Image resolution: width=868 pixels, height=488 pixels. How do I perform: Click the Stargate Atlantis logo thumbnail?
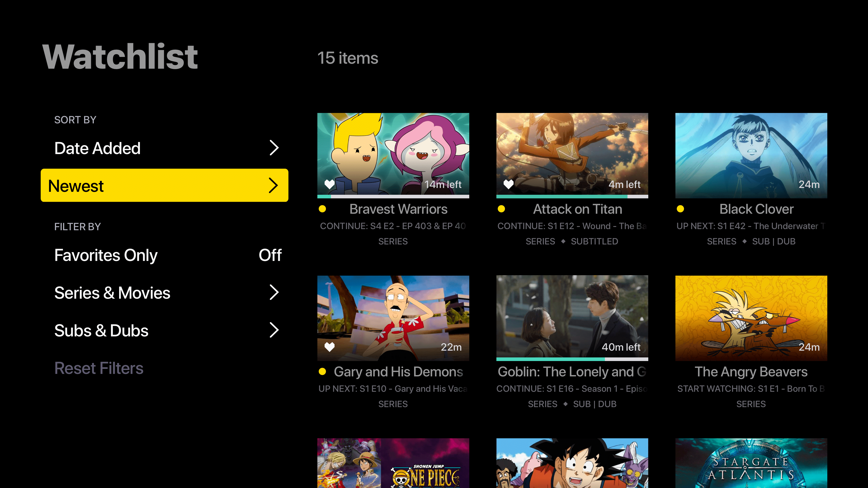751,463
